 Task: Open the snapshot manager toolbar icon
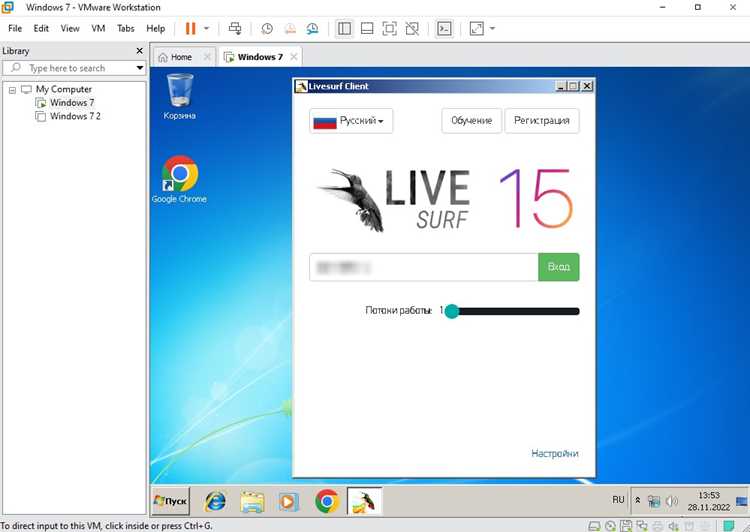point(312,29)
